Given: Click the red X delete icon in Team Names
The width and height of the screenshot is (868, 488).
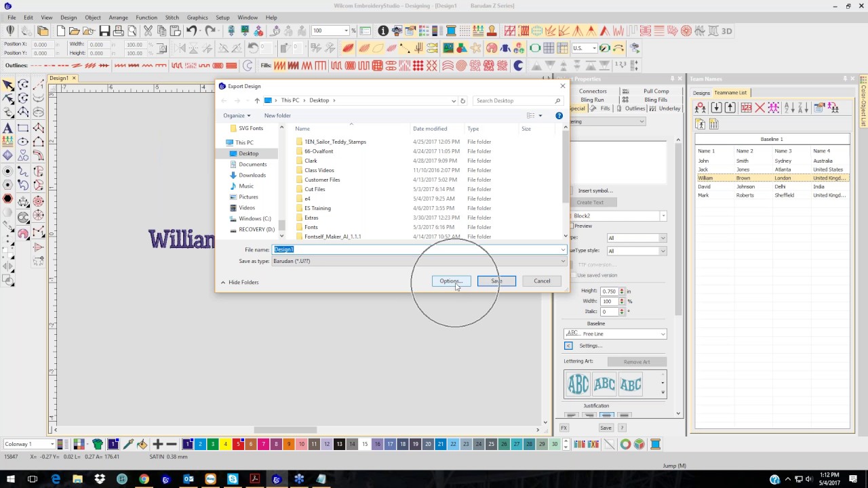Looking at the screenshot, I should [x=760, y=108].
